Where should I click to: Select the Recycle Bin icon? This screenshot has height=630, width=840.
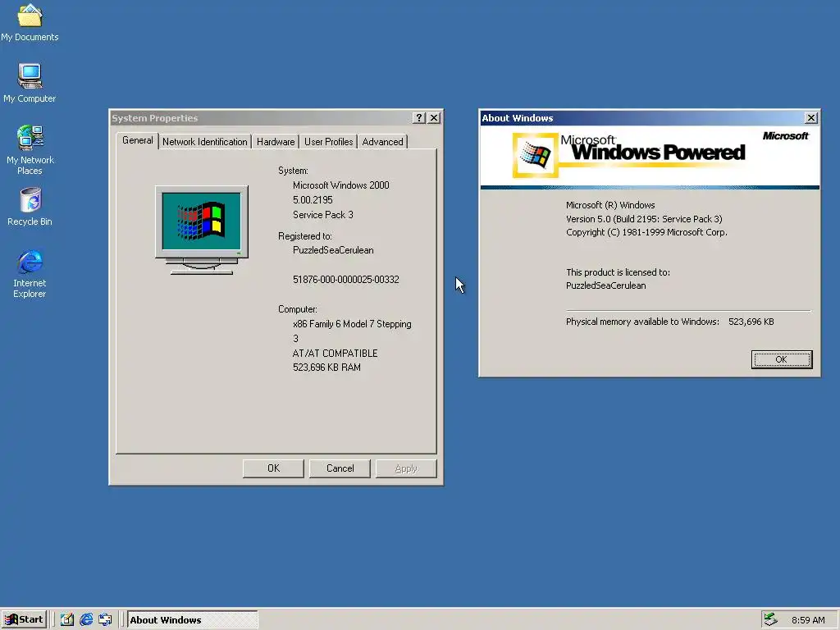click(x=30, y=206)
